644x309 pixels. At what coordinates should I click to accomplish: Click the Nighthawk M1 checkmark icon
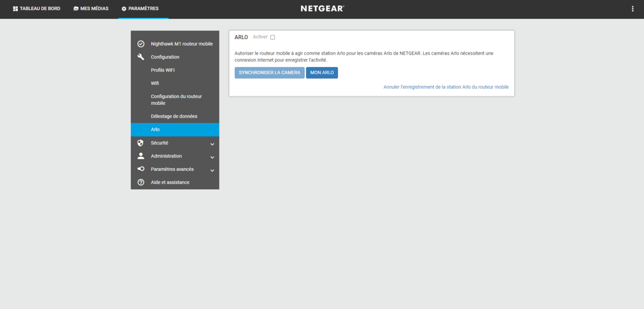click(141, 44)
